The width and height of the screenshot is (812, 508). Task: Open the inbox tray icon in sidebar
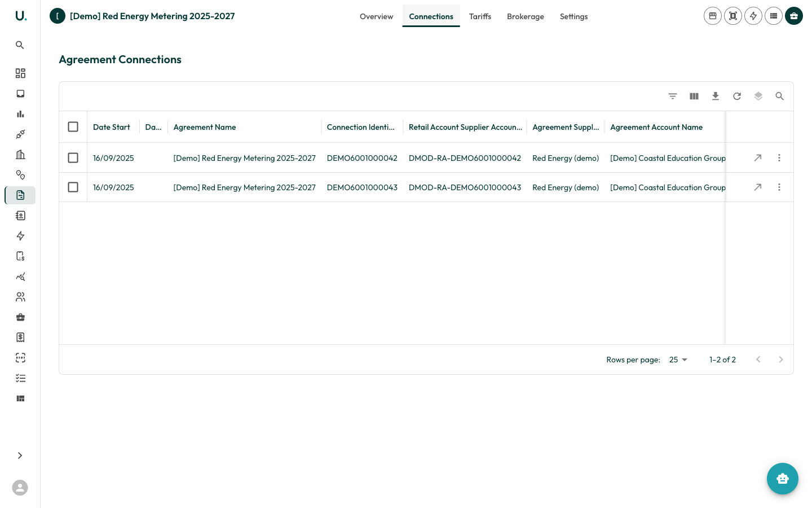(x=20, y=94)
